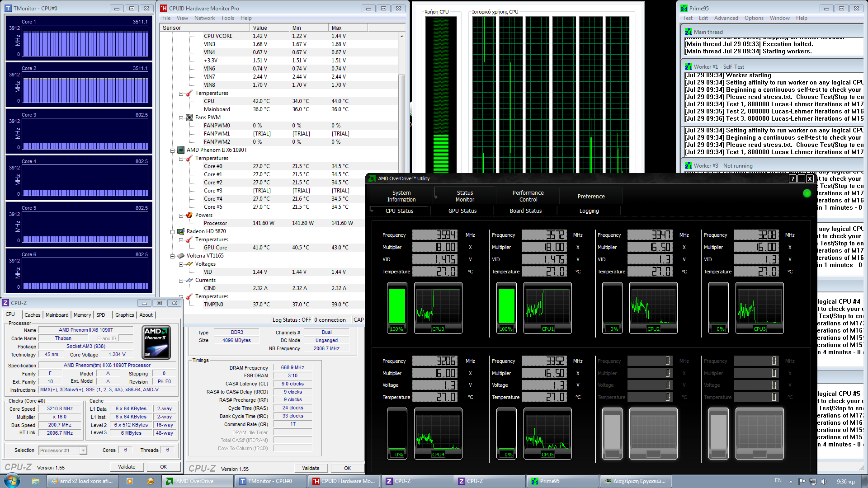
Task: Open the Windows Start orb
Action: pyautogui.click(x=11, y=481)
